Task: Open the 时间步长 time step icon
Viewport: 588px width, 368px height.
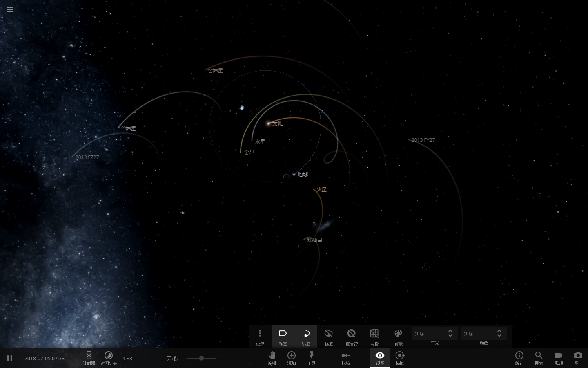Action: tap(109, 358)
